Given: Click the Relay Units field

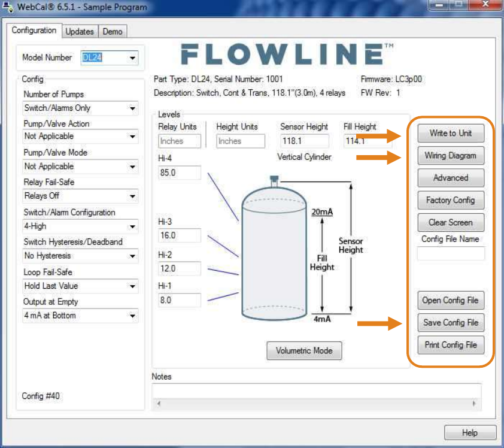Looking at the screenshot, I should 180,141.
